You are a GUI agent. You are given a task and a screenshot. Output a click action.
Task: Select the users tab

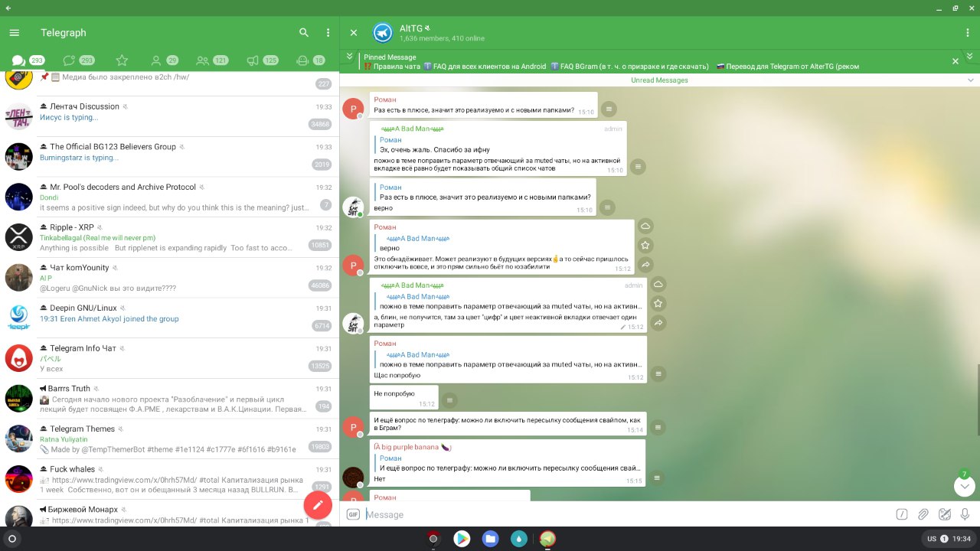pos(164,60)
